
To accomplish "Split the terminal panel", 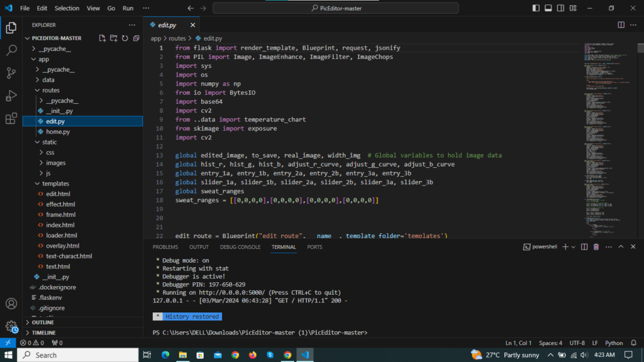I will click(x=584, y=247).
